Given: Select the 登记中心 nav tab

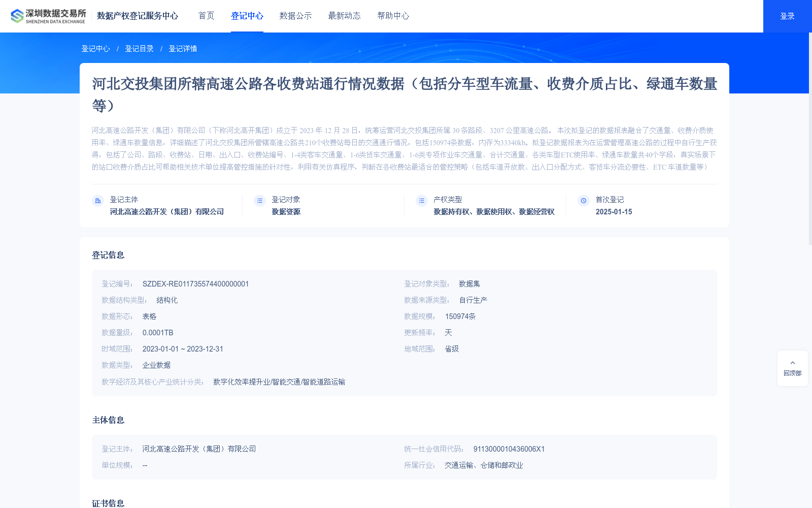Looking at the screenshot, I should pyautogui.click(x=247, y=16).
